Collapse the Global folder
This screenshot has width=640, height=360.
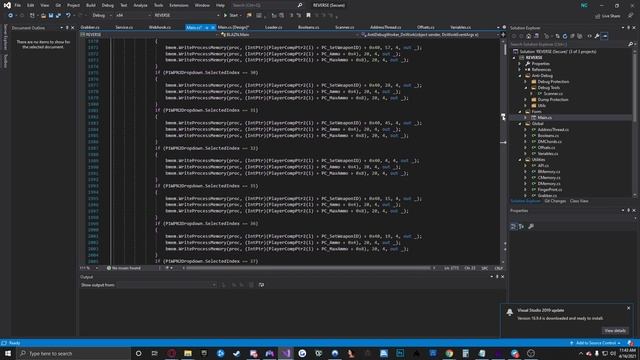click(x=520, y=124)
